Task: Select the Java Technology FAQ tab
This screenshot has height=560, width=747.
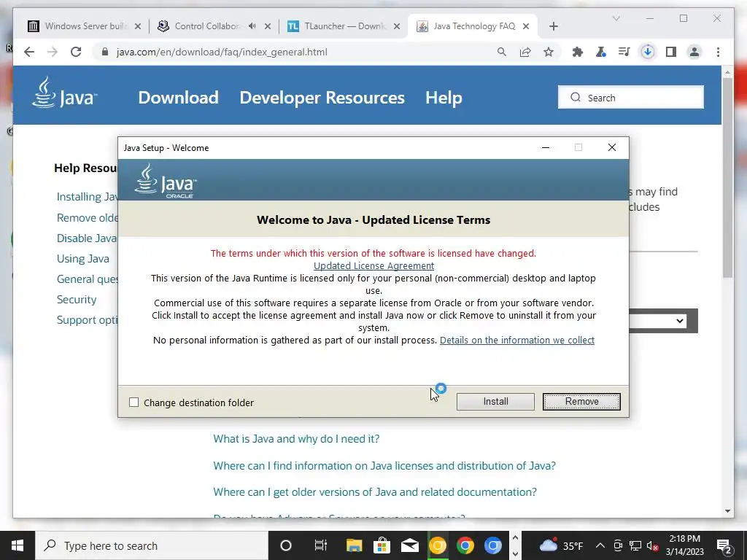Action: pos(473,26)
